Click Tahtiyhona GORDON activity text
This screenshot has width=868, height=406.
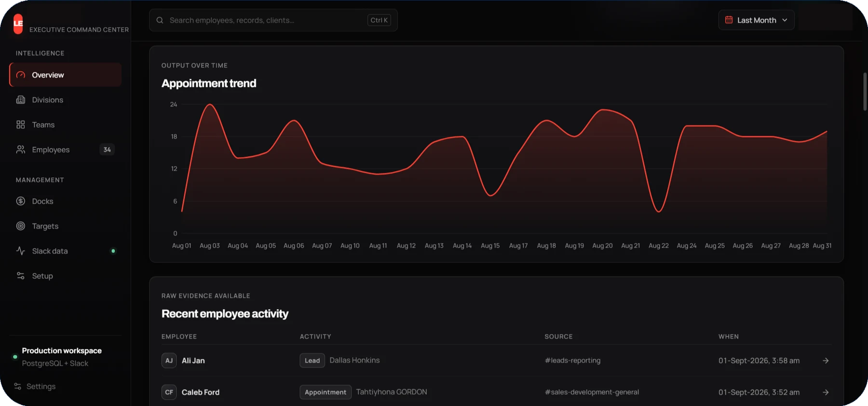tap(392, 392)
